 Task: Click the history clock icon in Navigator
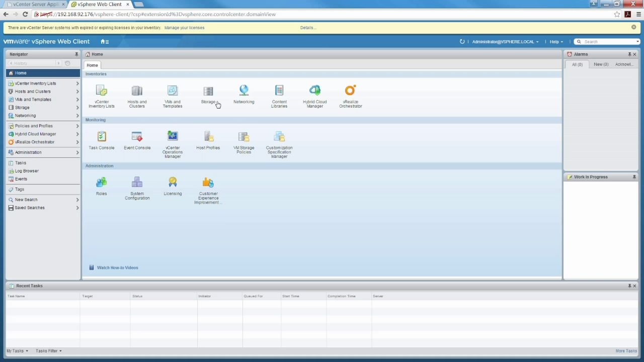pyautogui.click(x=67, y=63)
